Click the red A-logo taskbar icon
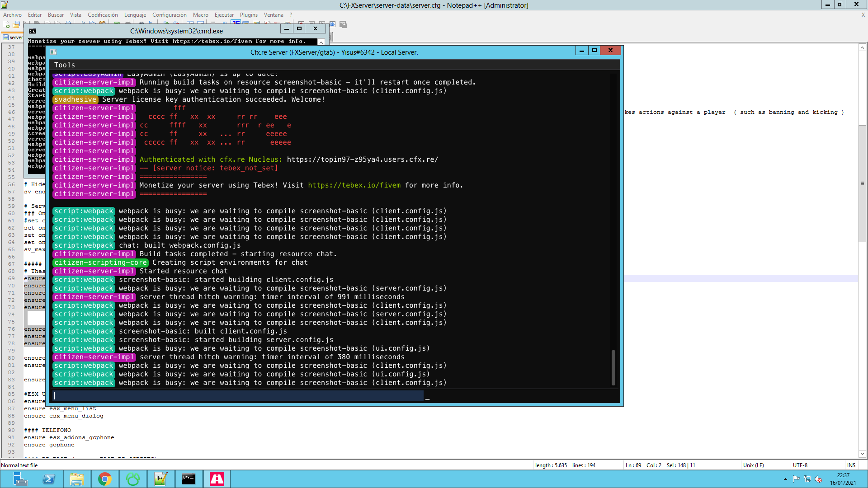The height and width of the screenshot is (488, 868). pyautogui.click(x=217, y=479)
